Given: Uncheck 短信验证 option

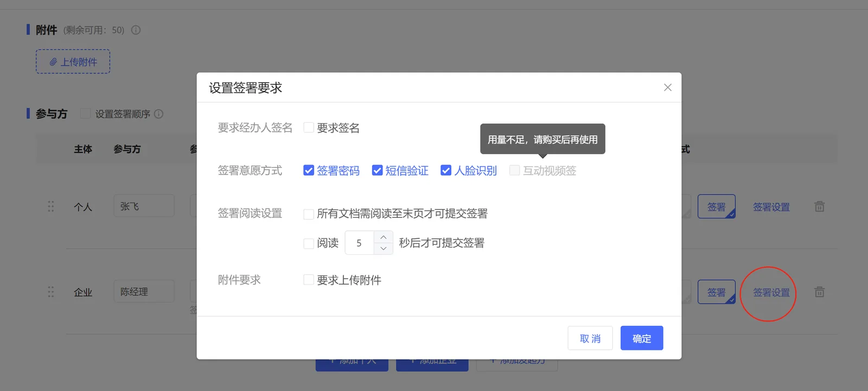Looking at the screenshot, I should pyautogui.click(x=377, y=171).
